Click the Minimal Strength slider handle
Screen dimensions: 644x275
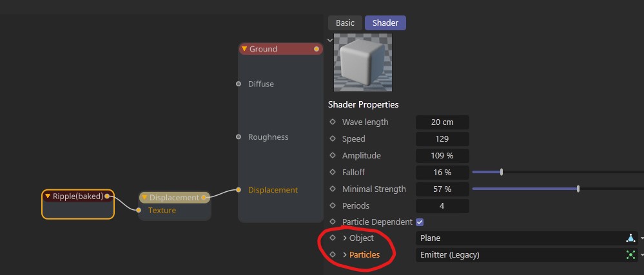pyautogui.click(x=578, y=189)
